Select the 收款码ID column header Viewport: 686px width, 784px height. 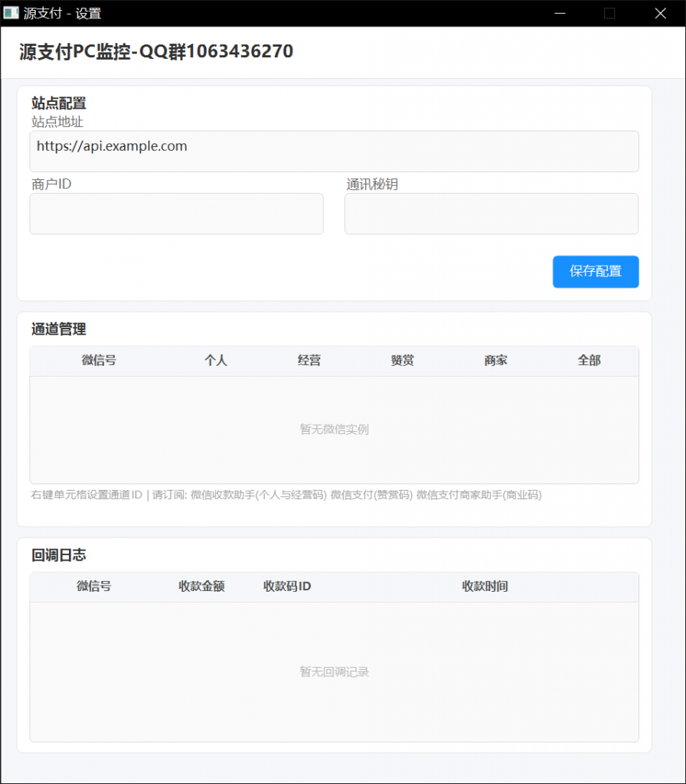pyautogui.click(x=287, y=586)
